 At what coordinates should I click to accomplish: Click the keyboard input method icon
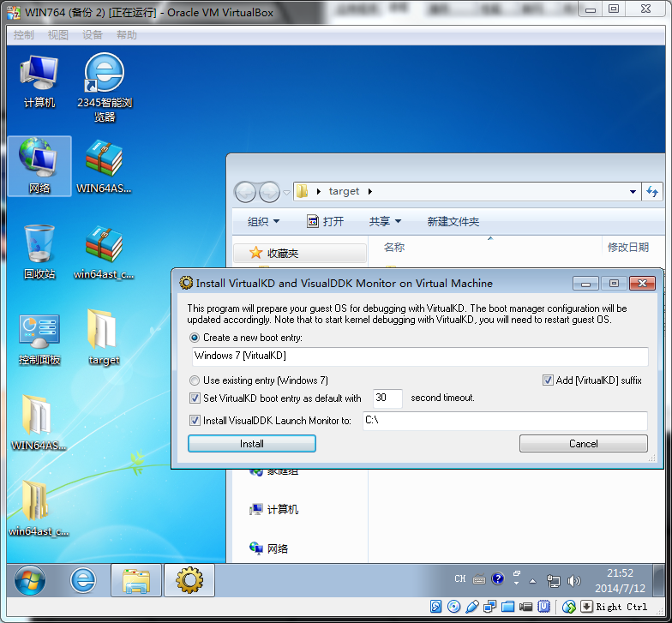[x=478, y=579]
